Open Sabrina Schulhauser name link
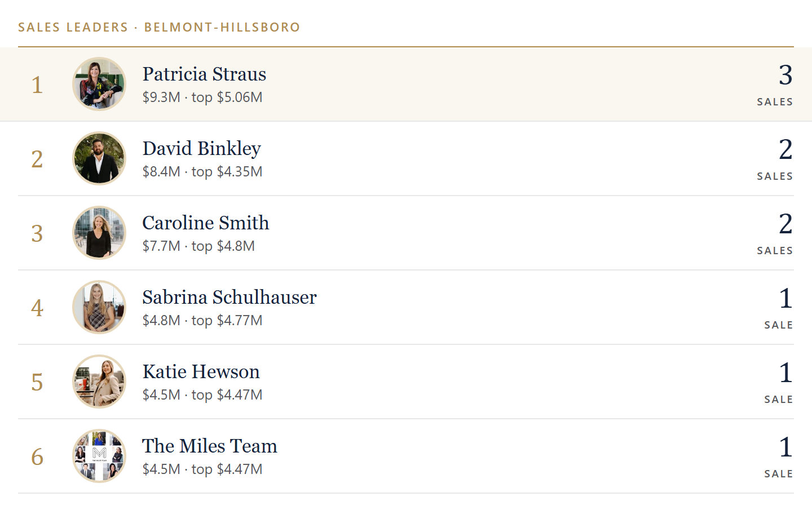 [x=230, y=297]
